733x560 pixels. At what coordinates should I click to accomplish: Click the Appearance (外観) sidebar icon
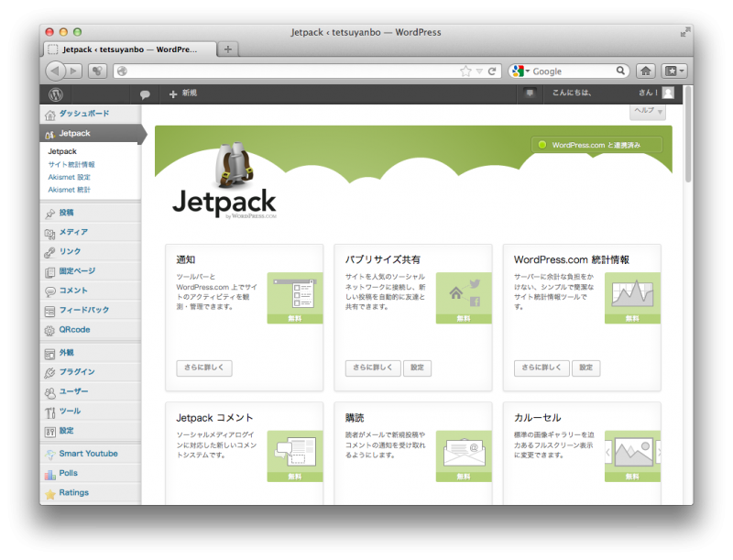pyautogui.click(x=50, y=354)
